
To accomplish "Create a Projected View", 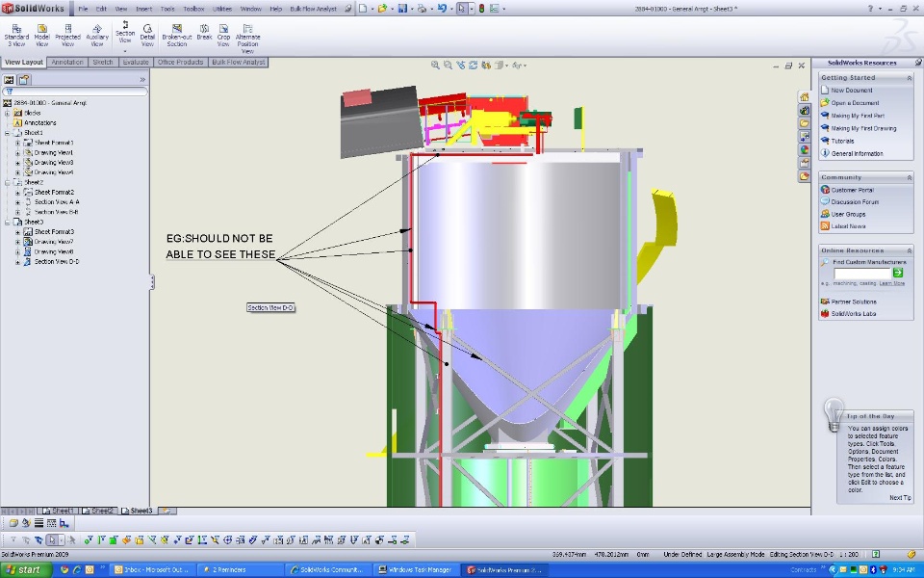I will pyautogui.click(x=67, y=36).
